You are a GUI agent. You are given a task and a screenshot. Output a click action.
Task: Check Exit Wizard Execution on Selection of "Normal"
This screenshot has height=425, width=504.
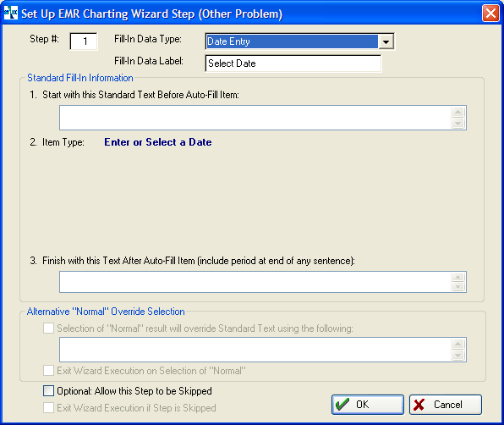(48, 370)
